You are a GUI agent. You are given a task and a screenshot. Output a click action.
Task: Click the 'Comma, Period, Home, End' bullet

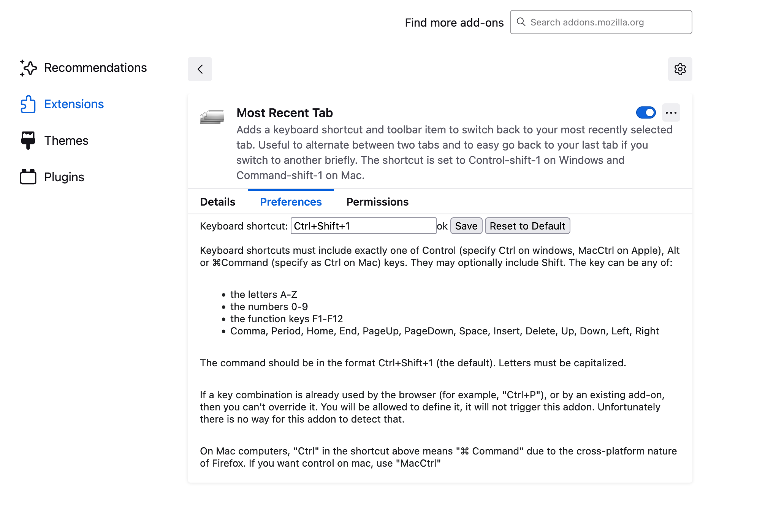pos(445,331)
